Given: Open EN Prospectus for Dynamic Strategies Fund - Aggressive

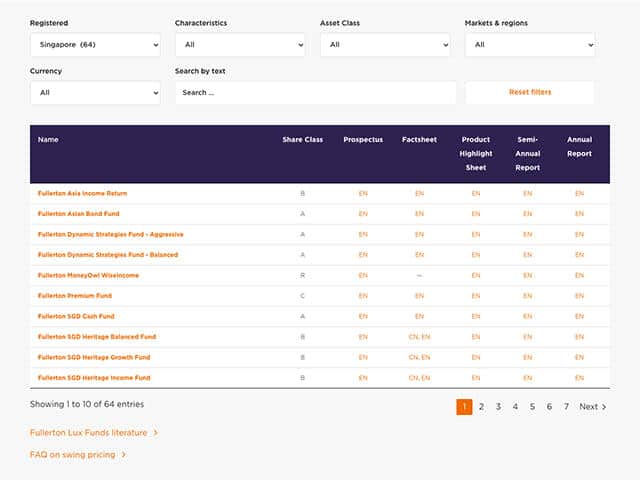Looking at the screenshot, I should pyautogui.click(x=363, y=234).
